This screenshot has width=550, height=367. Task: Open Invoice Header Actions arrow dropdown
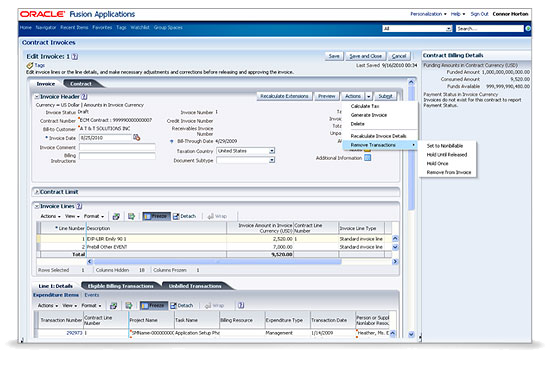[368, 96]
